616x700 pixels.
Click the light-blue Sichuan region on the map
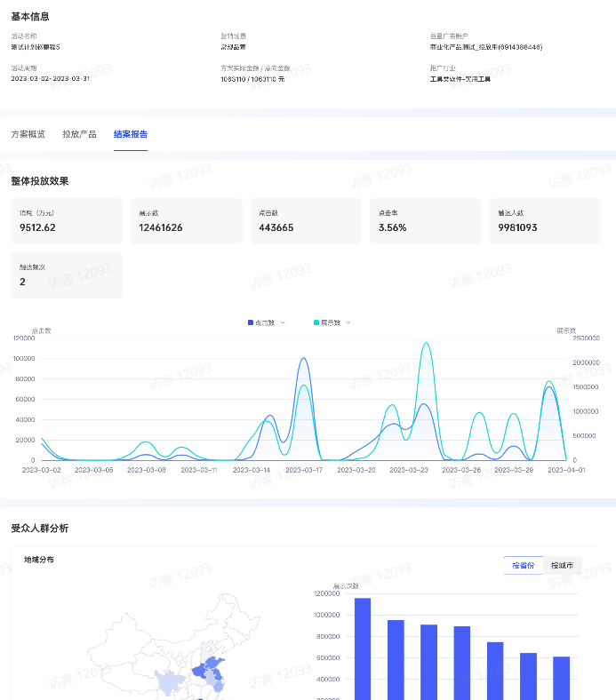pyautogui.click(x=170, y=681)
